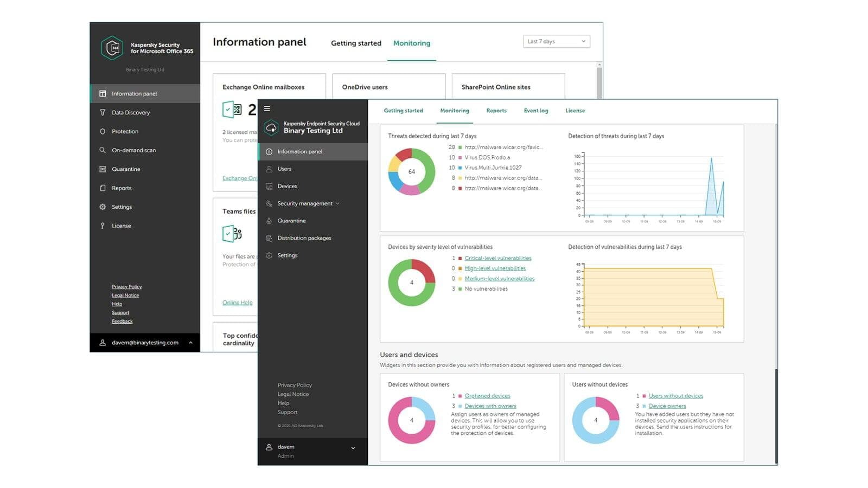Open the Device owners link
868x488 pixels.
tap(667, 406)
